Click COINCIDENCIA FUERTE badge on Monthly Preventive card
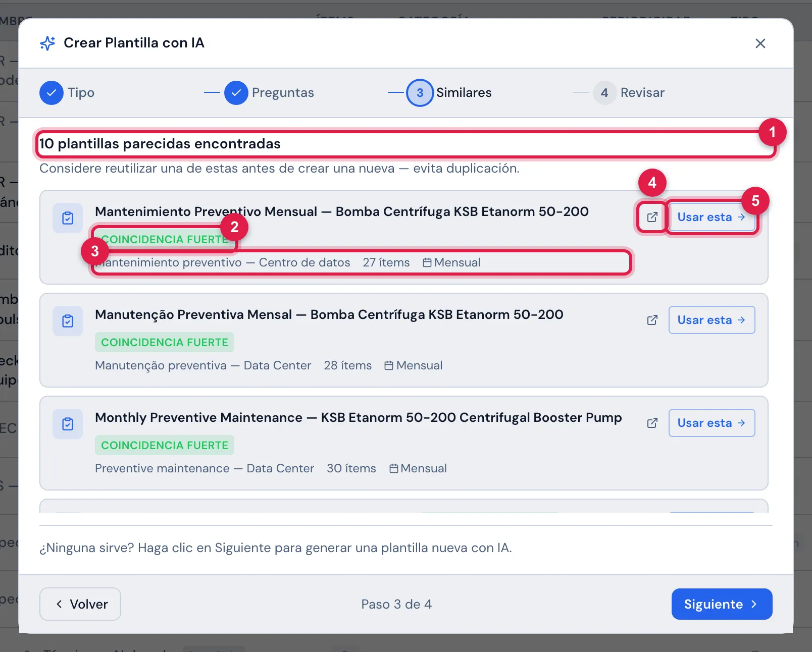Screen dimensions: 812x652 165,445
